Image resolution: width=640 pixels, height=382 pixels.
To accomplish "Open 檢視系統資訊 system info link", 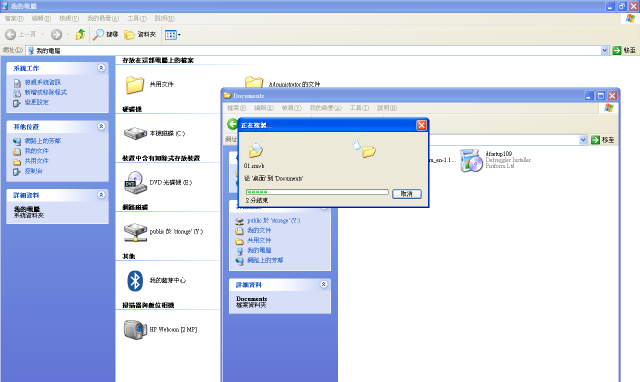I will (42, 82).
